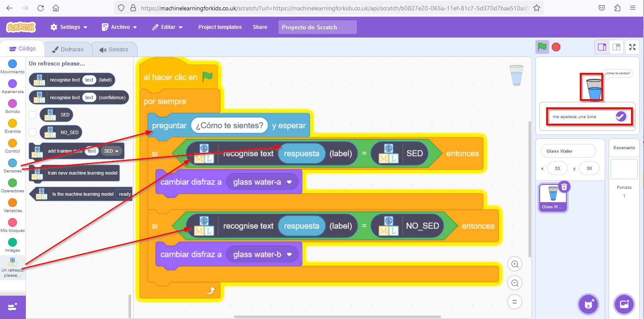Select the Apariencia block category
The width and height of the screenshot is (644, 319).
[x=13, y=87]
